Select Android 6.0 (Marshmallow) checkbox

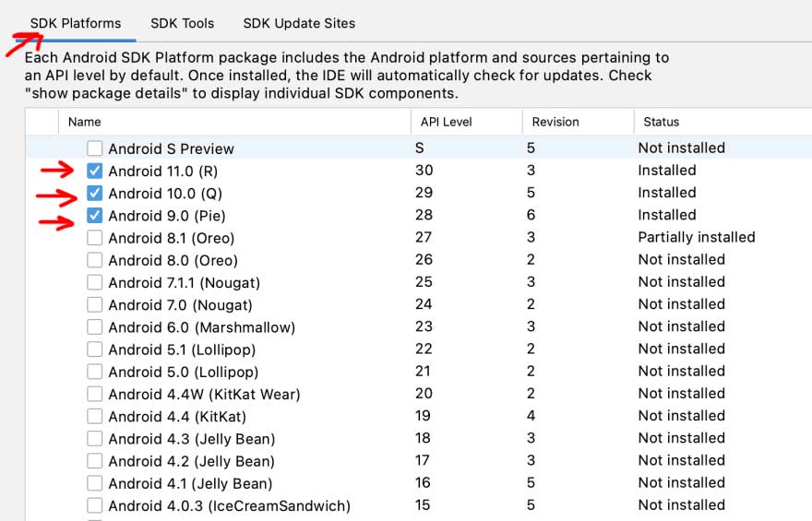click(95, 326)
